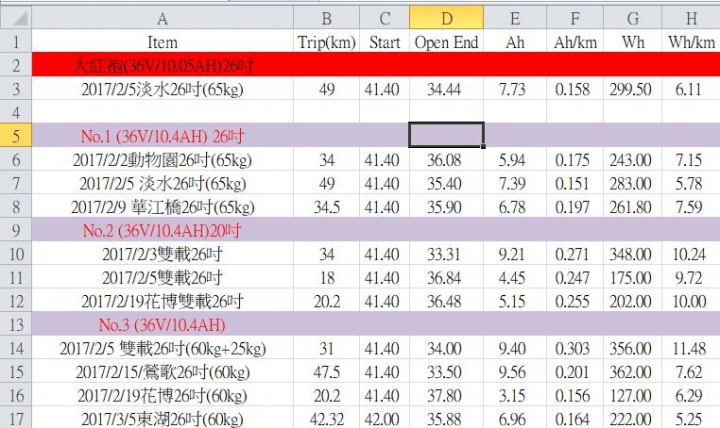This screenshot has width=720, height=428.
Task: Click the 'Ah' header cell
Action: pos(515,41)
